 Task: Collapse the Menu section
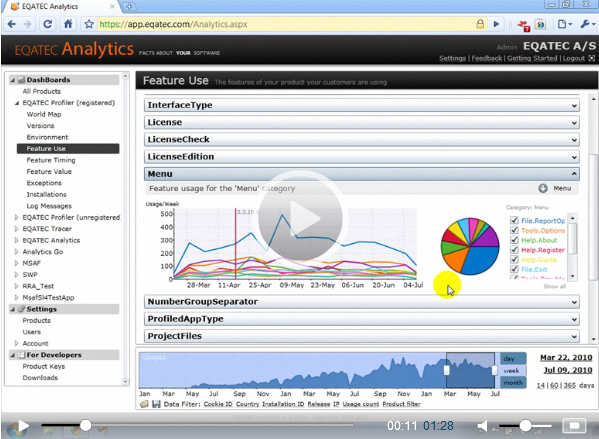pos(361,174)
